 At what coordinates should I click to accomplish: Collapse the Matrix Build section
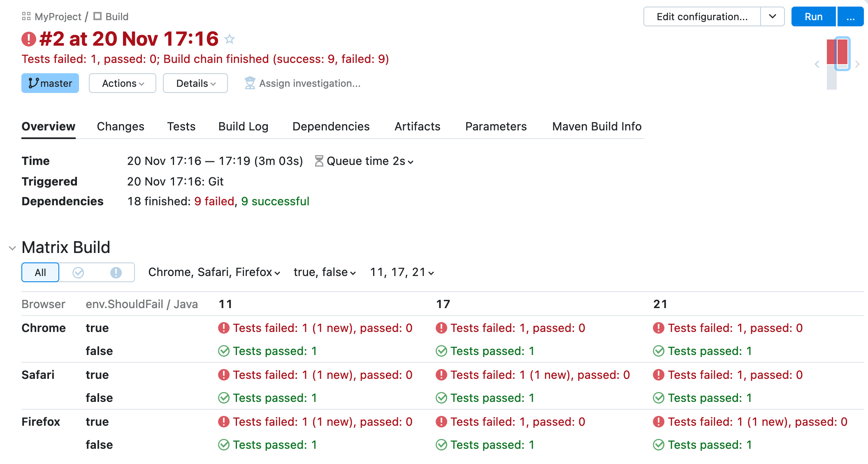(x=12, y=248)
